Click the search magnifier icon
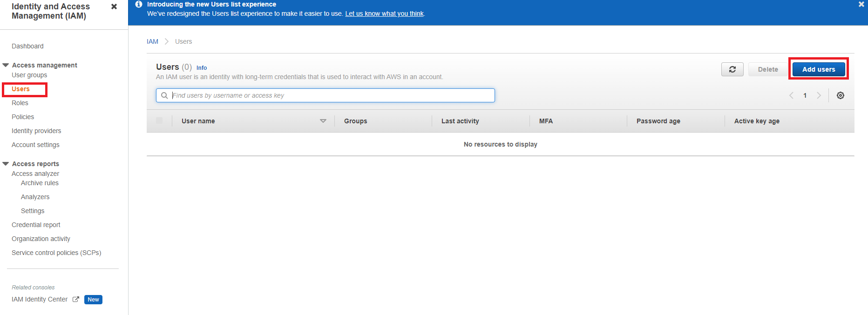The height and width of the screenshot is (315, 868). (x=164, y=95)
